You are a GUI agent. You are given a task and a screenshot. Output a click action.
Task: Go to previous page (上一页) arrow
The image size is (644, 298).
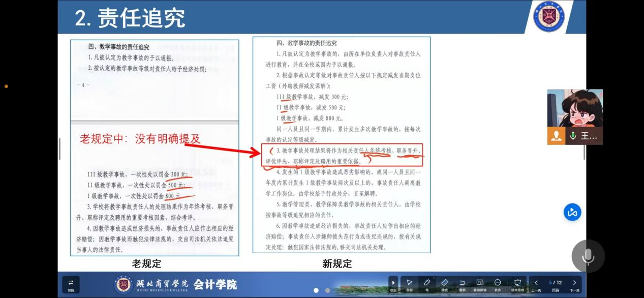coord(536,283)
